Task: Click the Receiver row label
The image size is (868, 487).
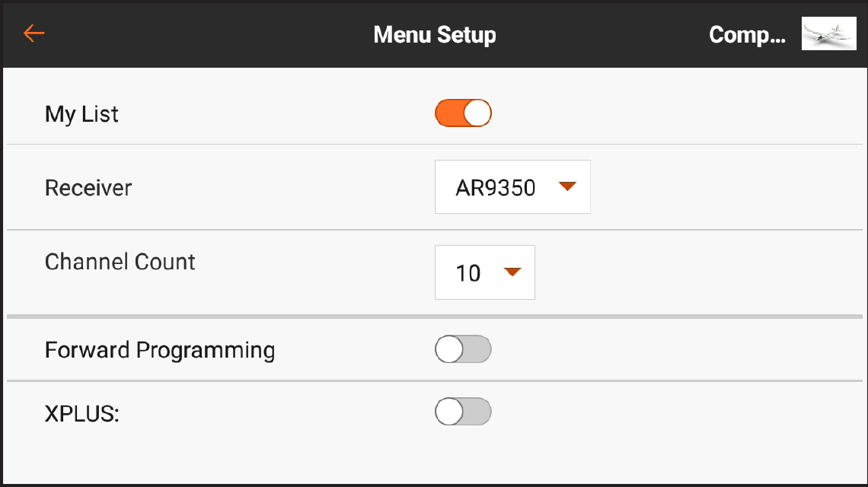Action: [x=88, y=187]
